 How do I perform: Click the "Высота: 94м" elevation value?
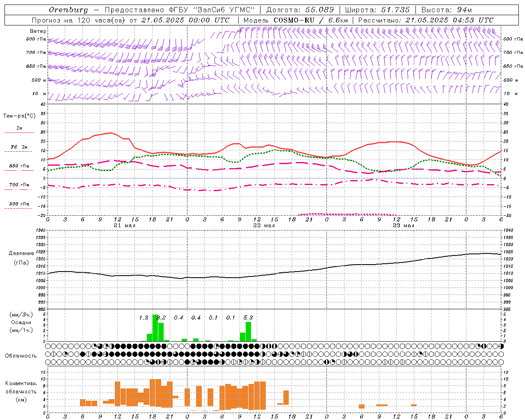(447, 10)
